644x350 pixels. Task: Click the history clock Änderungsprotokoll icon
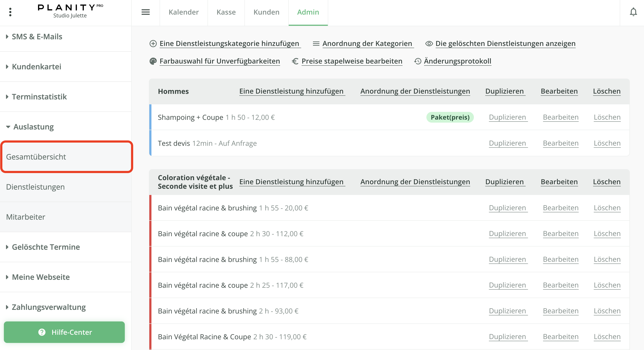pyautogui.click(x=418, y=61)
